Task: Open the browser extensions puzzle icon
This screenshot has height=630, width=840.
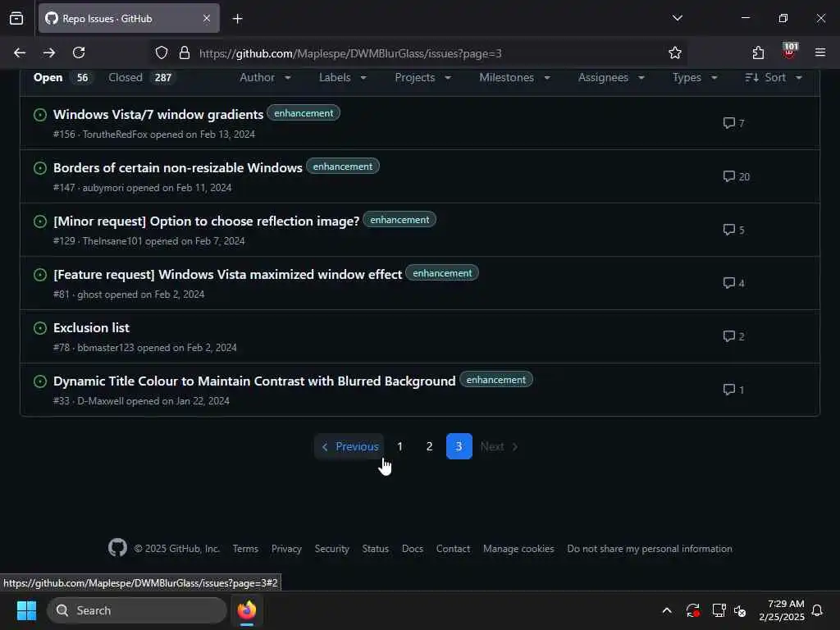Action: (x=758, y=52)
